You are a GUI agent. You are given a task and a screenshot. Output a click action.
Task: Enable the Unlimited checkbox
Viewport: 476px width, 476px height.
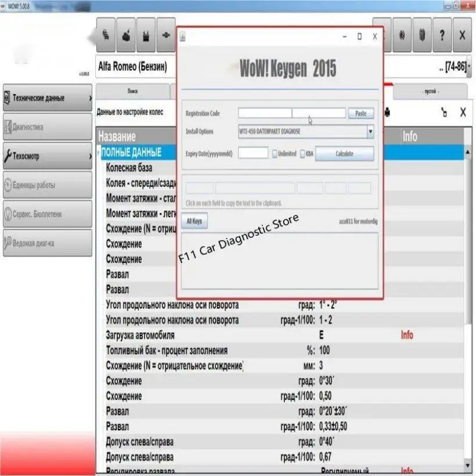click(x=275, y=154)
